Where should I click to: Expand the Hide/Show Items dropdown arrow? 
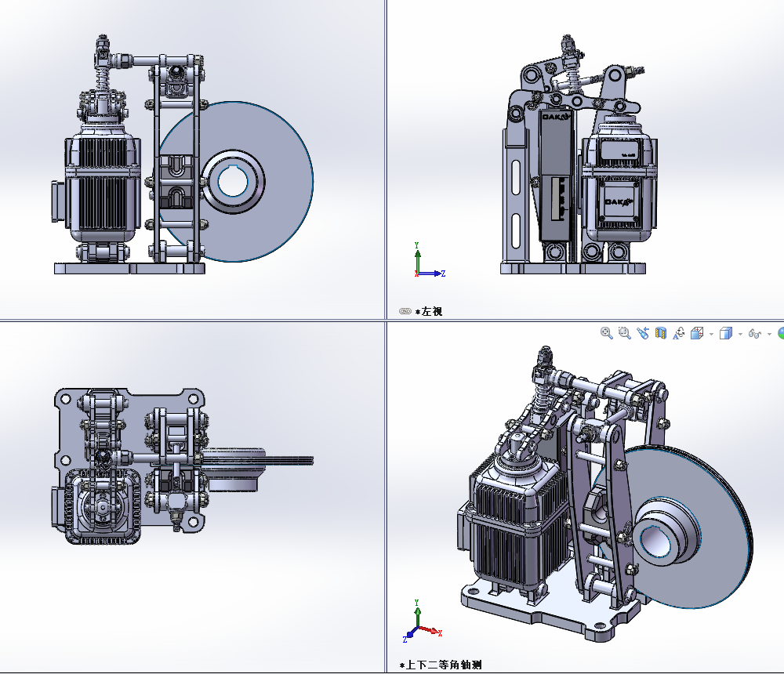pos(769,334)
